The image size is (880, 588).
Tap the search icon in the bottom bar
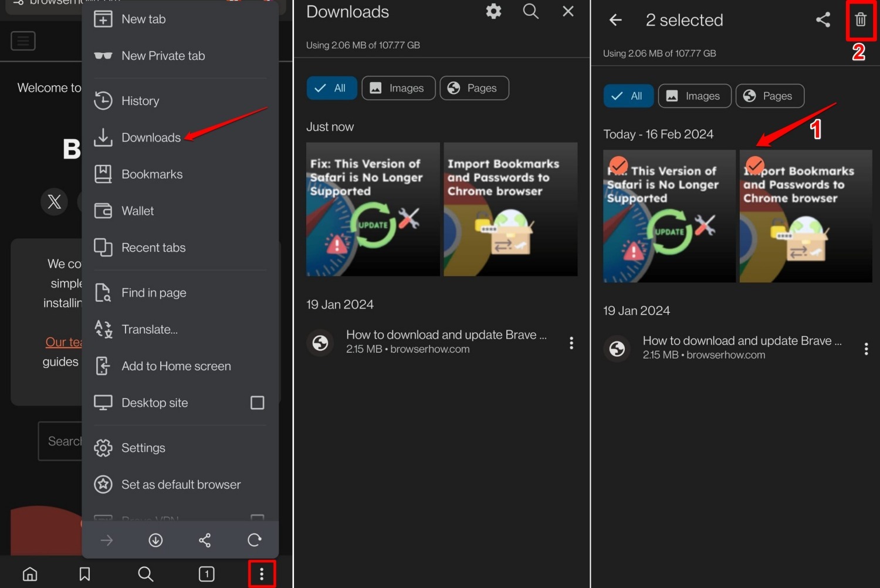pos(145,574)
